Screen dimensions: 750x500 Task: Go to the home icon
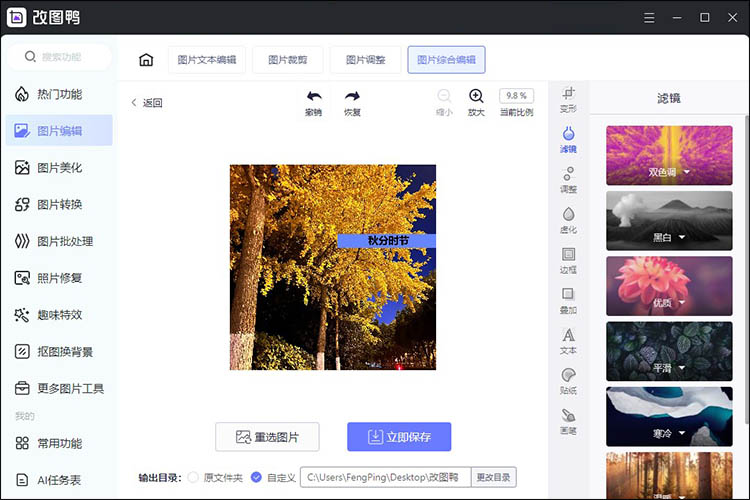pyautogui.click(x=146, y=60)
